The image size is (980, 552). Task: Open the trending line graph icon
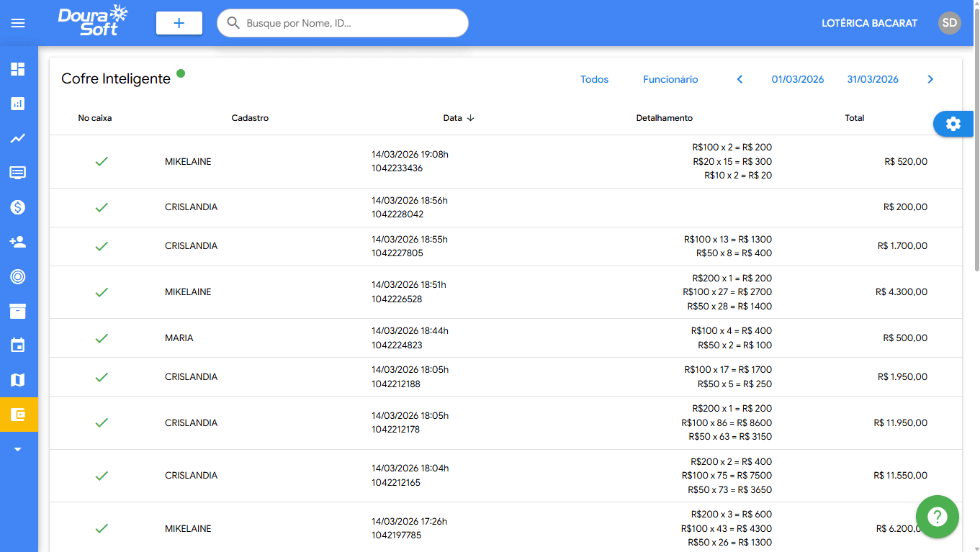coord(18,138)
